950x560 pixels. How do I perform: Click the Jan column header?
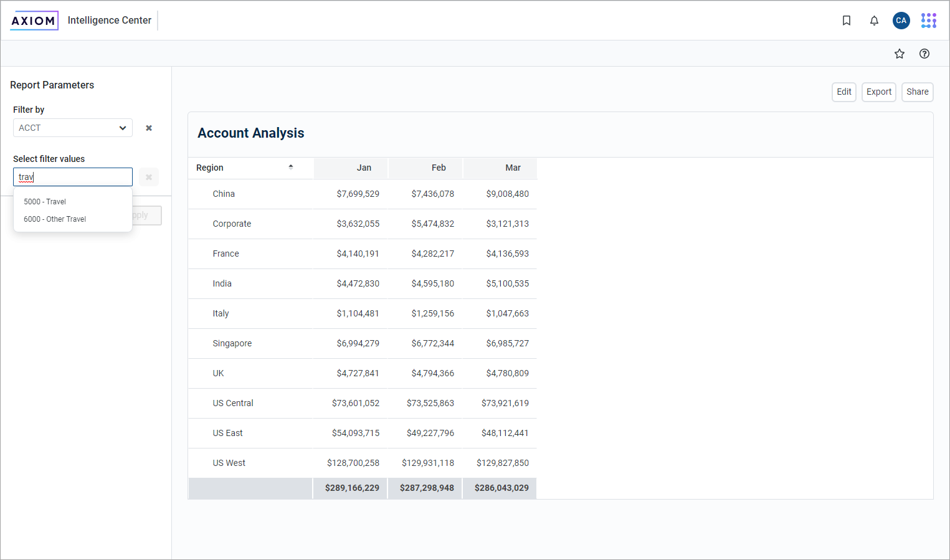pos(364,168)
